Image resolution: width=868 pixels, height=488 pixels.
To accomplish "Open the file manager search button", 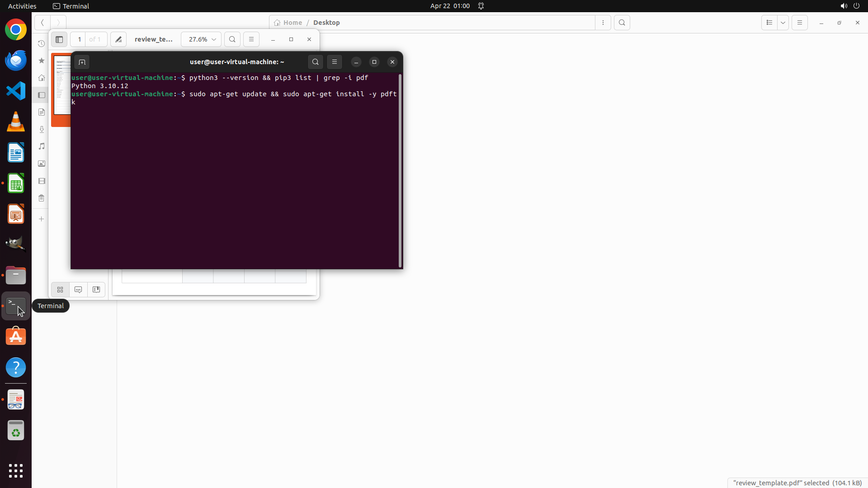I will pyautogui.click(x=622, y=23).
